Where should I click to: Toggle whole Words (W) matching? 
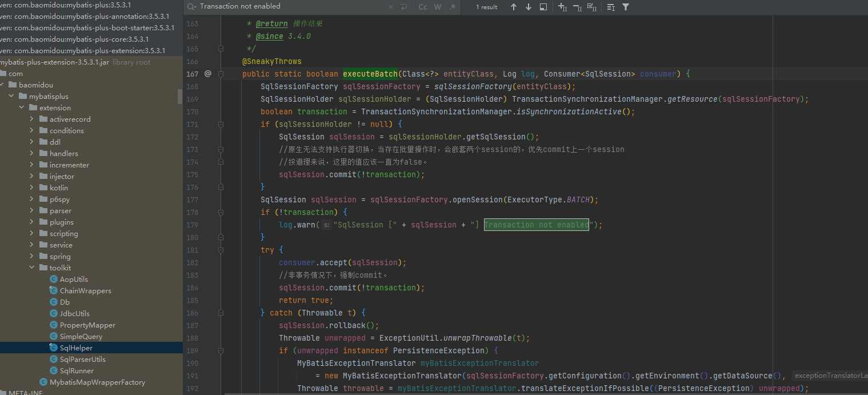pos(438,7)
